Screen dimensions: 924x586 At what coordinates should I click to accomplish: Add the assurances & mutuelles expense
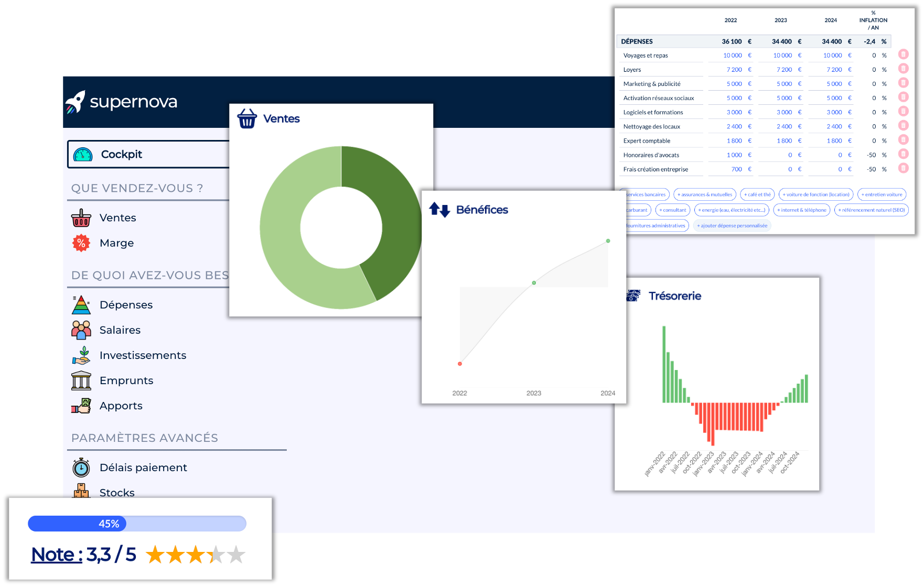pos(704,194)
